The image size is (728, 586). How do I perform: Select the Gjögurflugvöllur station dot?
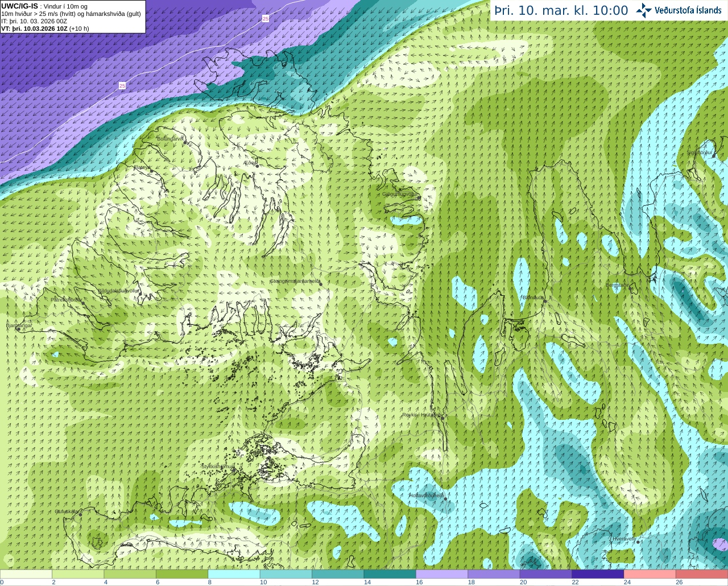pyautogui.click(x=419, y=197)
